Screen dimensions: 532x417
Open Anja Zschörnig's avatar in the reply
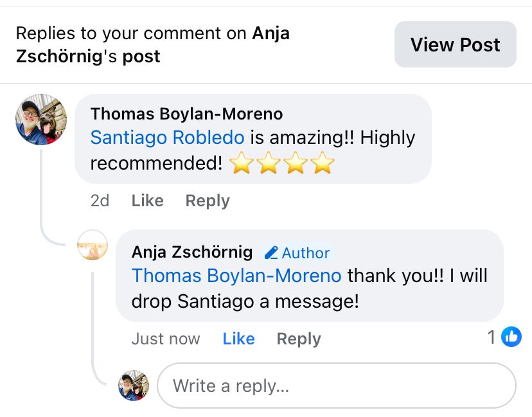[93, 245]
